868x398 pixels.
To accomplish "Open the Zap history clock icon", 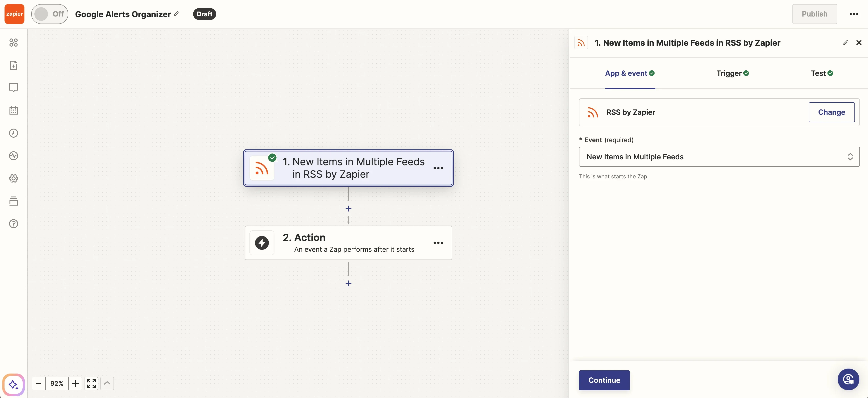I will [14, 133].
